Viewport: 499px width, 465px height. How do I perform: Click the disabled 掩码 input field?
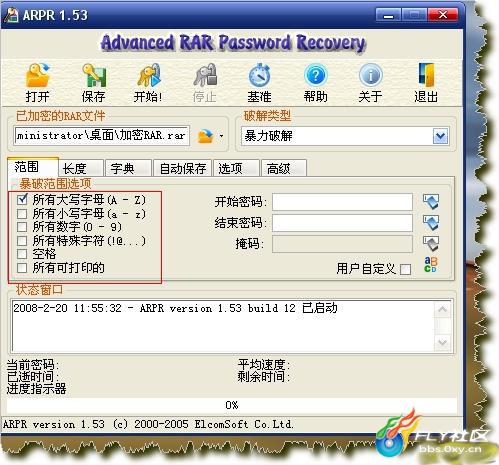click(342, 244)
